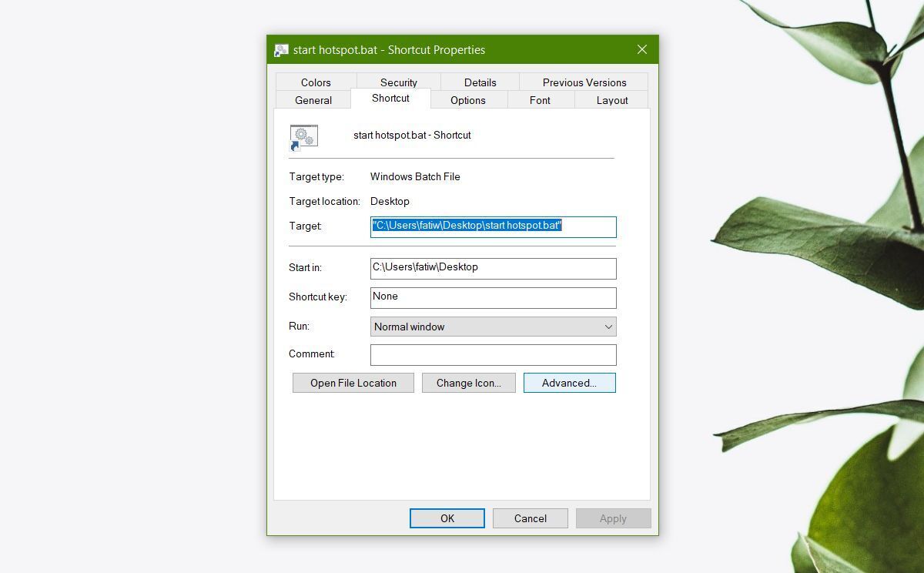The width and height of the screenshot is (924, 573).
Task: Check the Previous Versions tab
Action: point(584,82)
